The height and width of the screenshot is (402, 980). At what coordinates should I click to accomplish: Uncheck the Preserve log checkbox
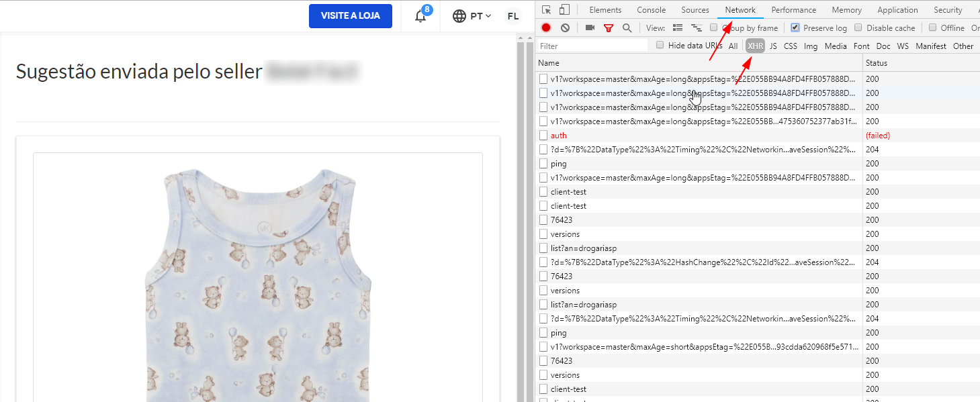(795, 28)
